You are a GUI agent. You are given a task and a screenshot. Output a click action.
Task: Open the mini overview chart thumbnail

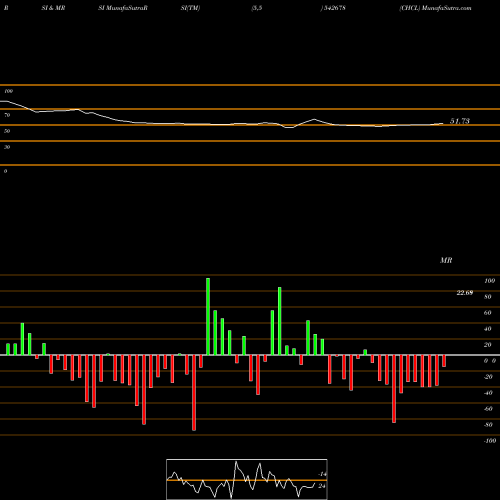point(247,479)
